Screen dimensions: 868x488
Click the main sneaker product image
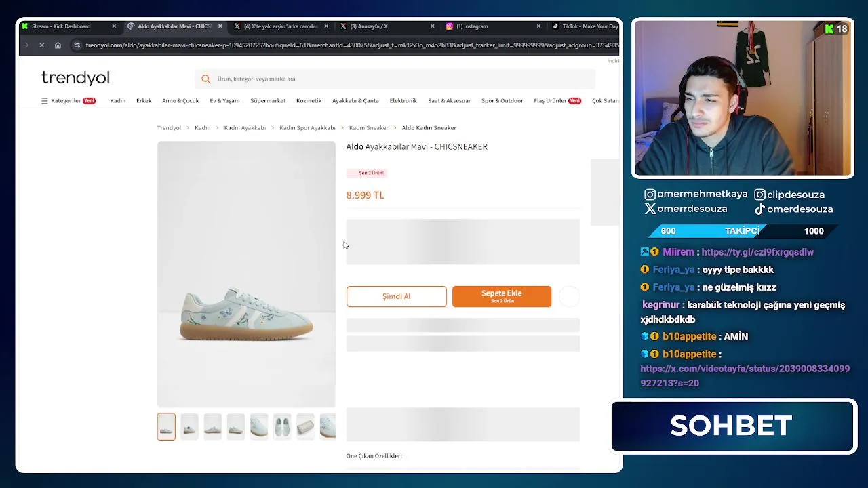pyautogui.click(x=246, y=274)
